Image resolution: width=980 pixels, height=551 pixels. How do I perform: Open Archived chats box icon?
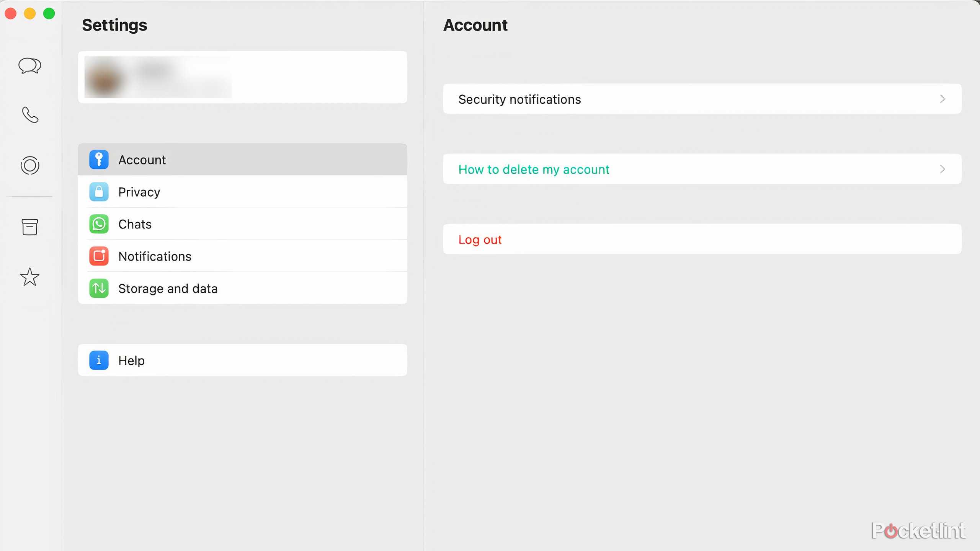point(30,227)
